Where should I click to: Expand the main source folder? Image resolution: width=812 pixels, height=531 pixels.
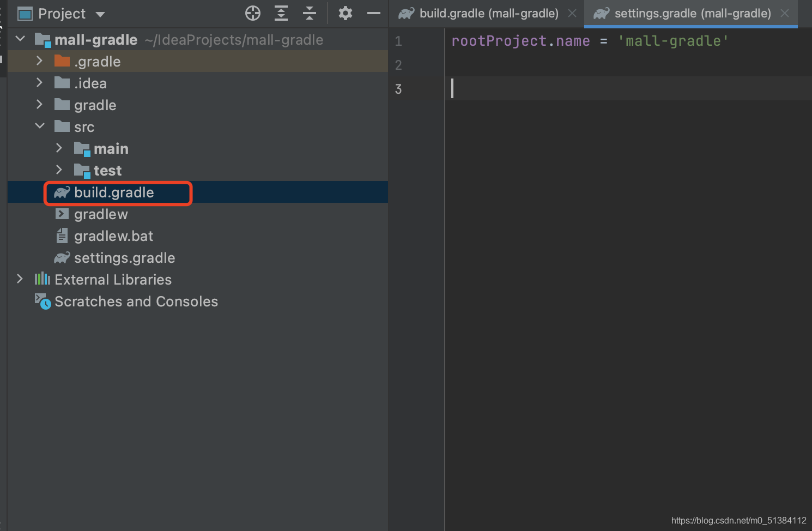58,148
